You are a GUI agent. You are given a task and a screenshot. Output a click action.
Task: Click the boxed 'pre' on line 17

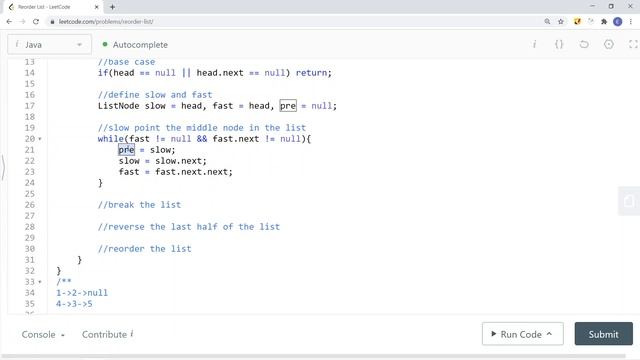click(288, 106)
